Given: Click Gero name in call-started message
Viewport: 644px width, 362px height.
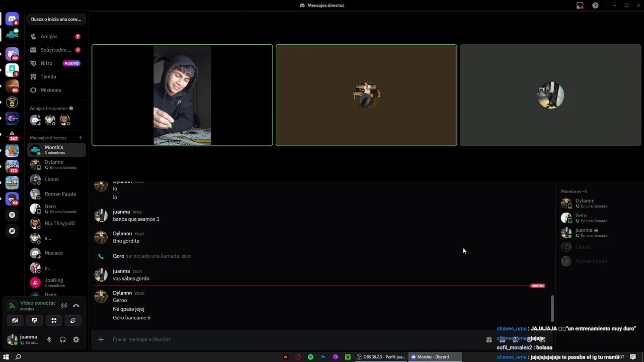Looking at the screenshot, I should tap(118, 256).
